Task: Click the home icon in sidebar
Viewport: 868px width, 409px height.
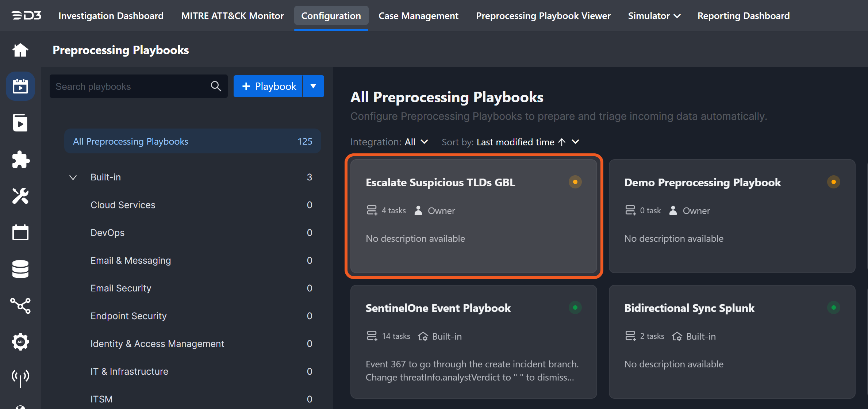Action: click(20, 50)
